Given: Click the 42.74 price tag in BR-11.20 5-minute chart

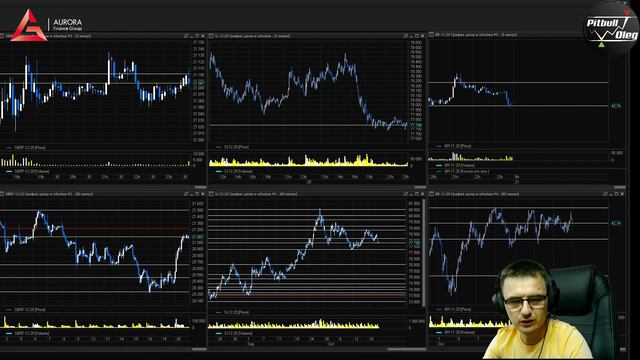Looking at the screenshot, I should tap(616, 106).
